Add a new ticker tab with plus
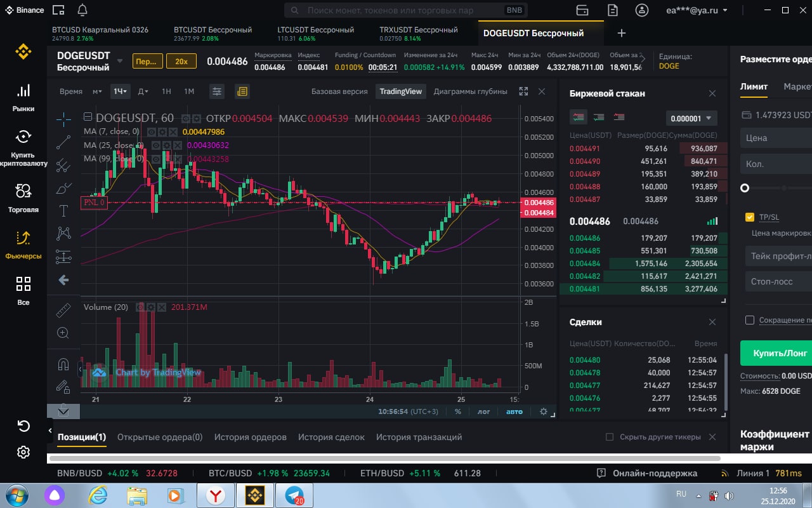The image size is (812, 508). [x=622, y=33]
